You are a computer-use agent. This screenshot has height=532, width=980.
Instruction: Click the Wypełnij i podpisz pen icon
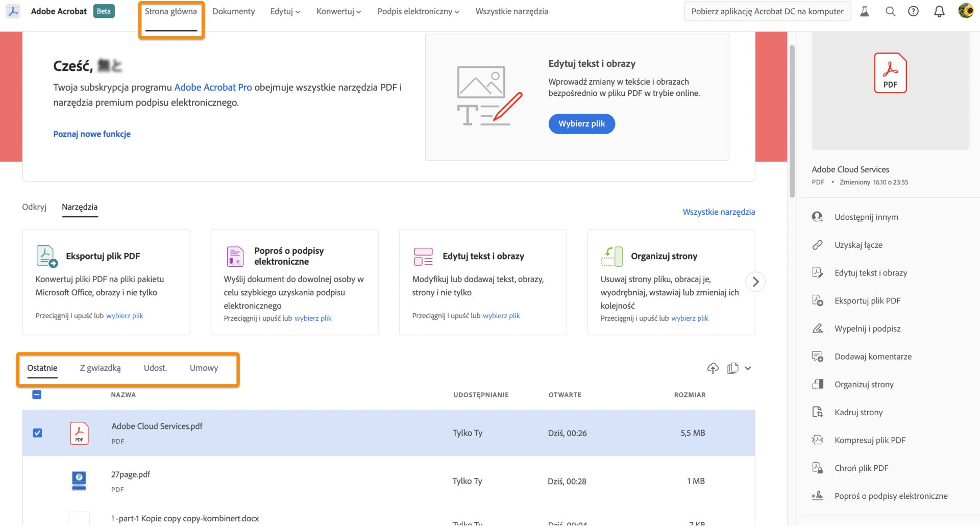817,328
